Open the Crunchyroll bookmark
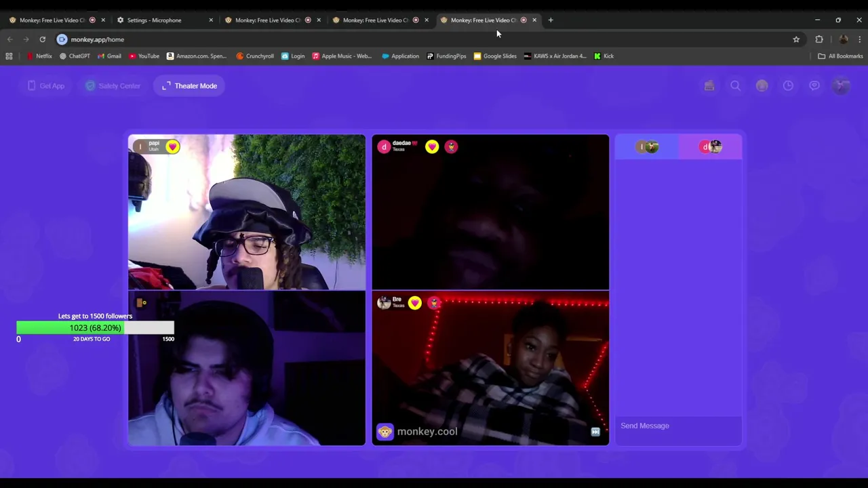This screenshot has width=868, height=488. click(x=255, y=56)
